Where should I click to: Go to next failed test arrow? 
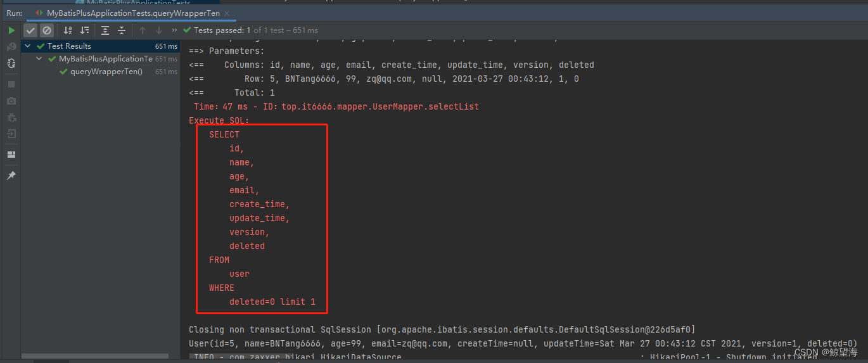(159, 30)
